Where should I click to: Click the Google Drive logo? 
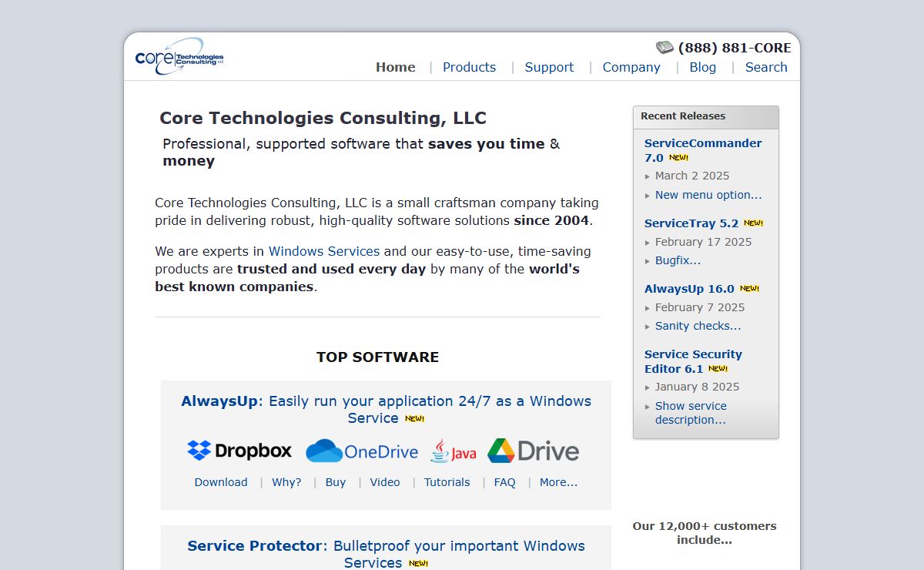(x=533, y=451)
